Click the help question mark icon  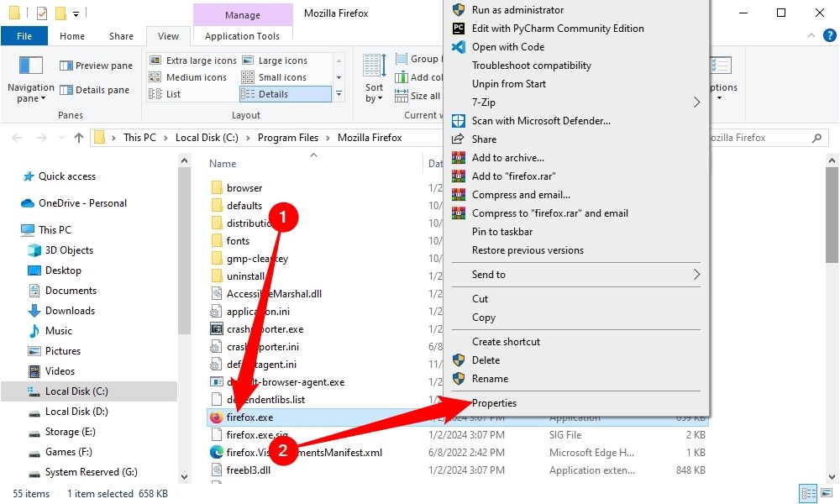coord(829,36)
